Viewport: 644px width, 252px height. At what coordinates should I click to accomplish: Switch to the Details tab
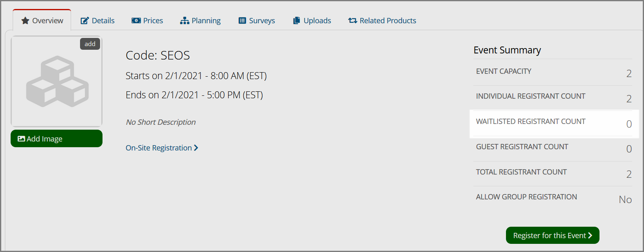[x=97, y=20]
